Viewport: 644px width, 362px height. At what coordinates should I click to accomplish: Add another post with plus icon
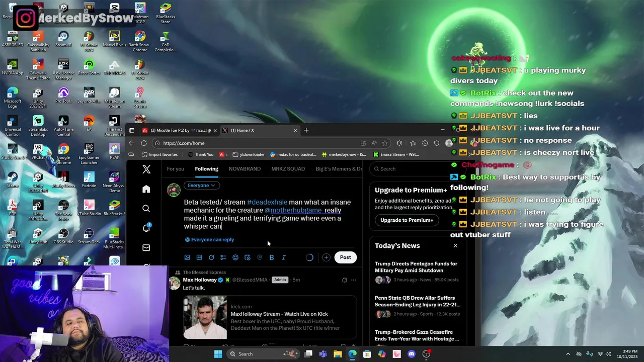click(x=326, y=257)
